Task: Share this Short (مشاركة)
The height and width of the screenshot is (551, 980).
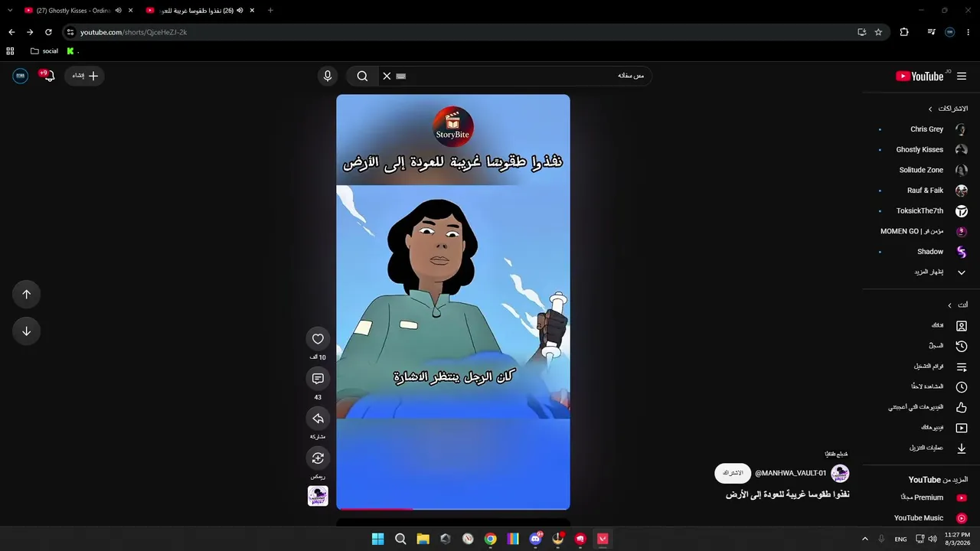Action: tap(318, 419)
